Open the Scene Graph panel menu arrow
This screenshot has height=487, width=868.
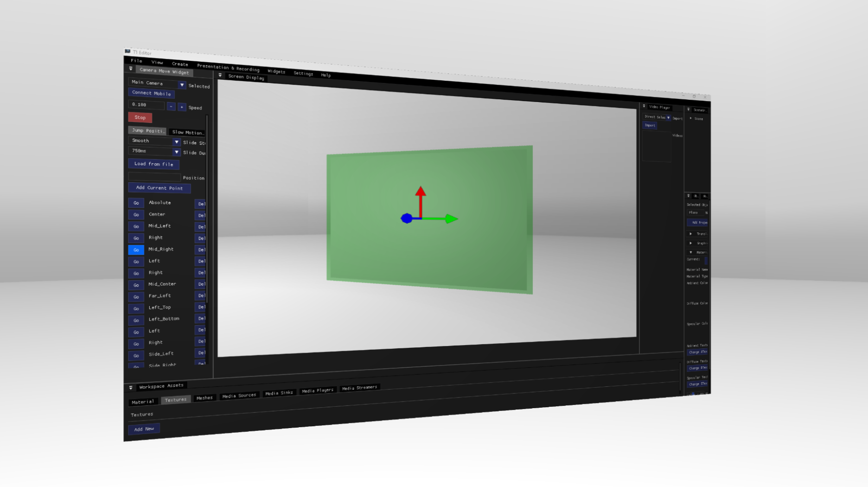point(688,109)
